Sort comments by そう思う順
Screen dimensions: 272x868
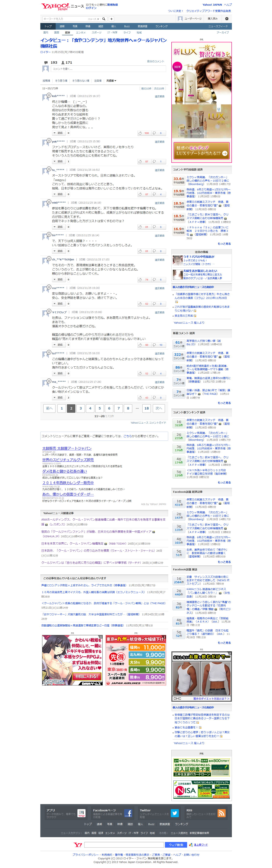point(61,81)
